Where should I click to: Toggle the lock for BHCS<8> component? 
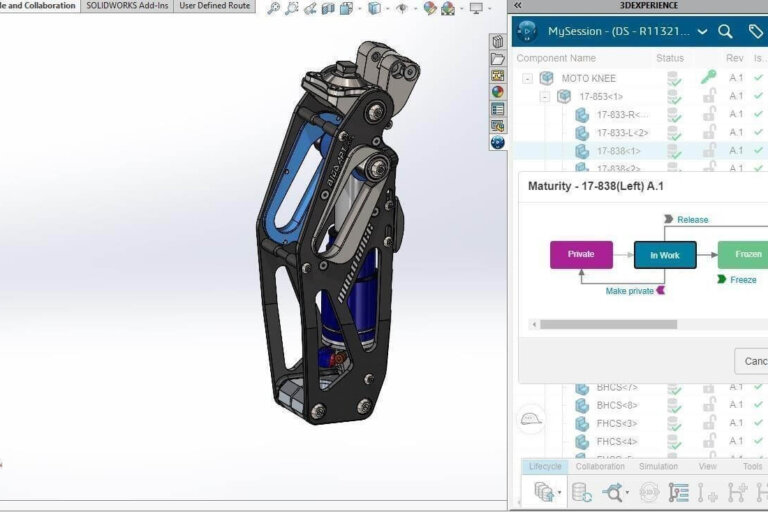tap(708, 405)
